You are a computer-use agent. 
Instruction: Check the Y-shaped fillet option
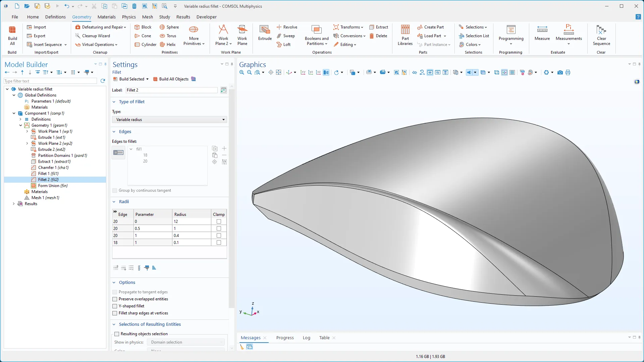coord(115,306)
